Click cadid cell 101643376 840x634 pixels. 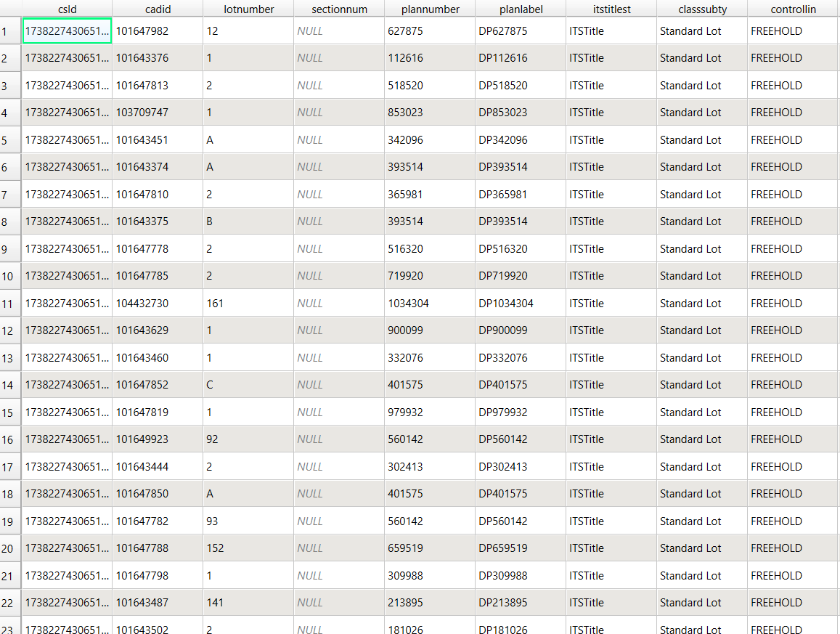point(158,58)
